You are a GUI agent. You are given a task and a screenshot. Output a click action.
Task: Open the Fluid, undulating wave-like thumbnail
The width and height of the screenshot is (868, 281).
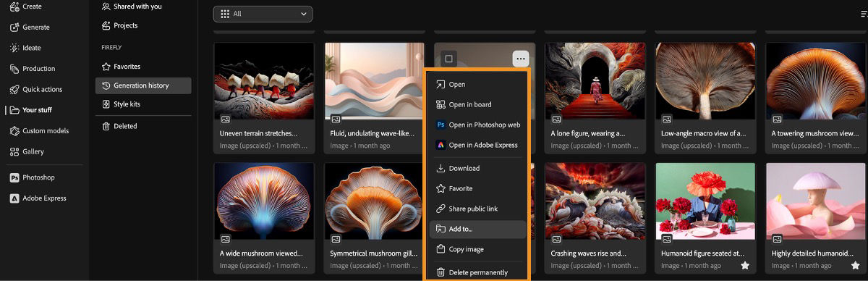coord(374,81)
